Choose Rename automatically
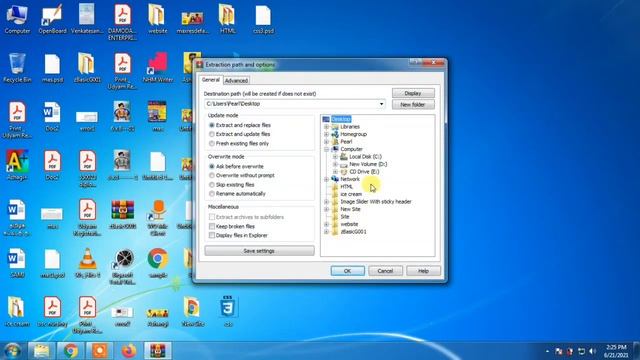 (237, 194)
